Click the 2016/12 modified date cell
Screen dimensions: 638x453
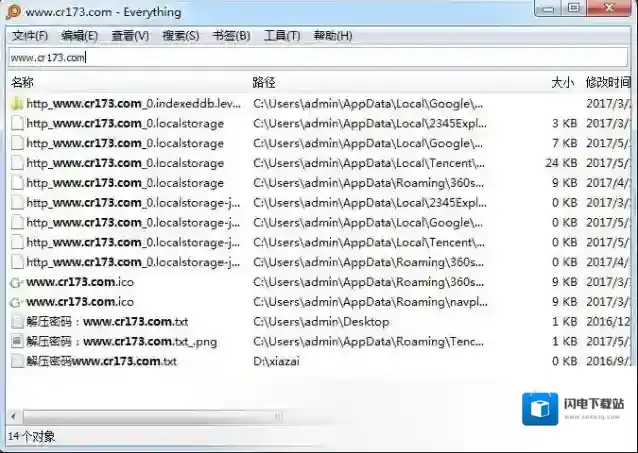[x=609, y=322]
